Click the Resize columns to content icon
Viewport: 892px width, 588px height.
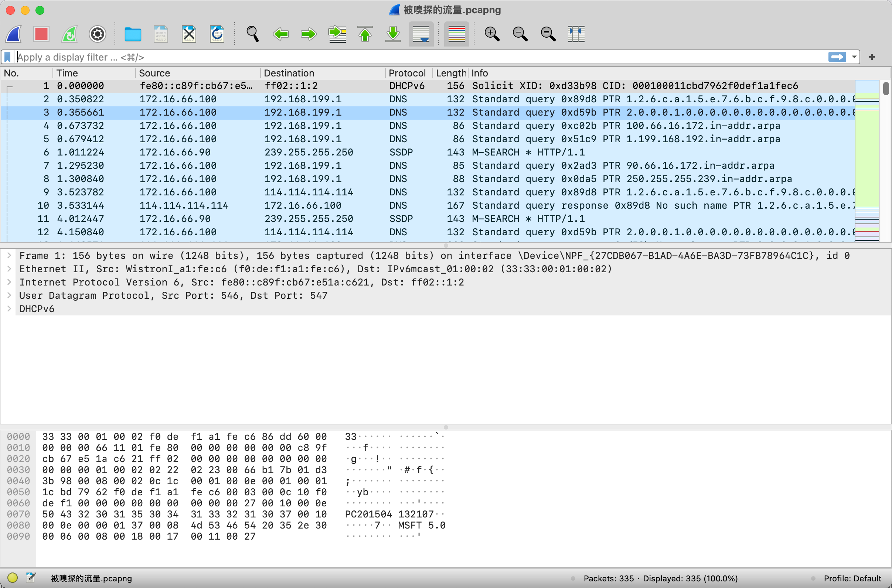coord(576,34)
